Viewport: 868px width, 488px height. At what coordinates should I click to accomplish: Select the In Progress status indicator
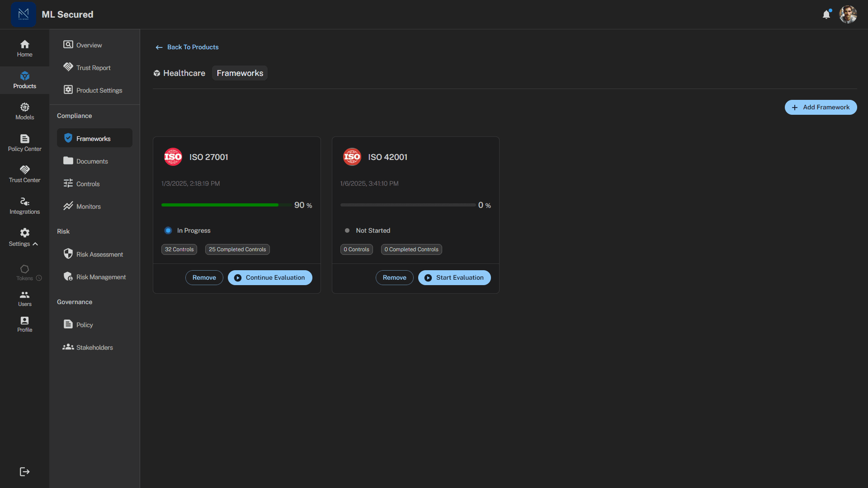(168, 230)
